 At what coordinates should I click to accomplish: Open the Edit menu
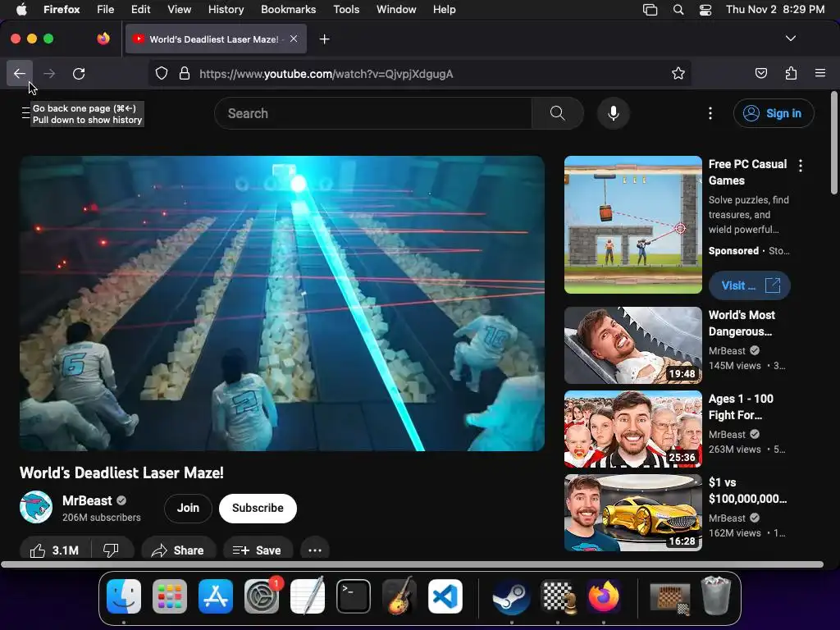[140, 9]
